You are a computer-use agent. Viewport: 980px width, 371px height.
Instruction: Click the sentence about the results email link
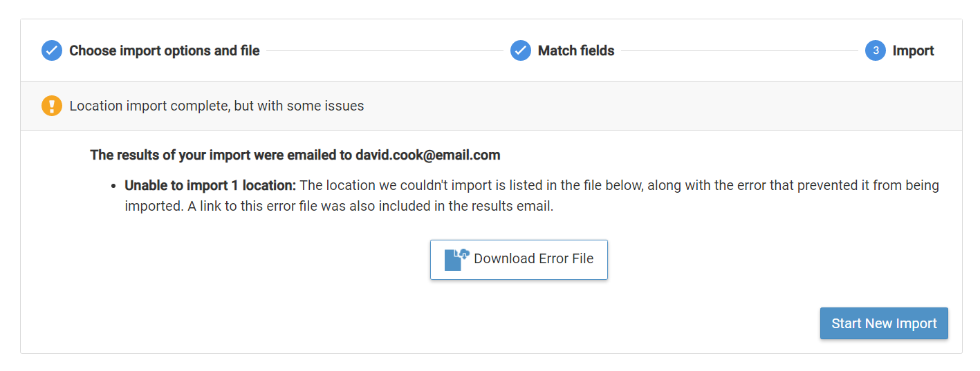click(370, 207)
